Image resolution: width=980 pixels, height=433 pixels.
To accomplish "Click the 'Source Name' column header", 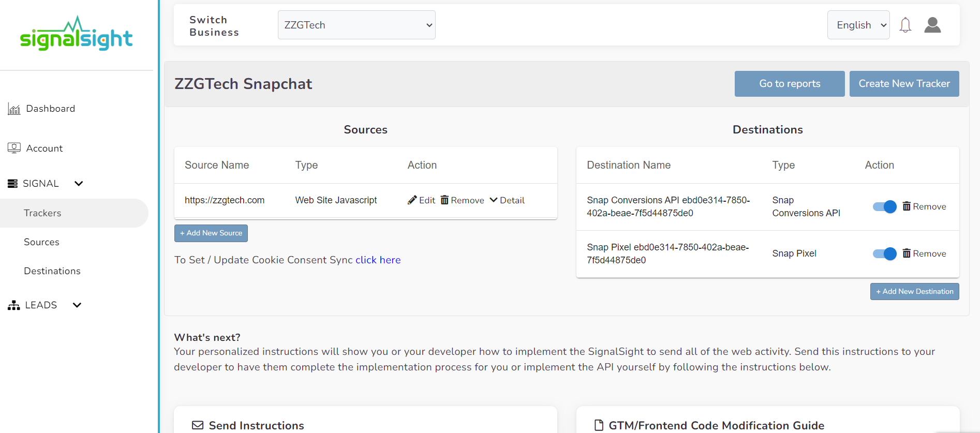I will coord(217,165).
